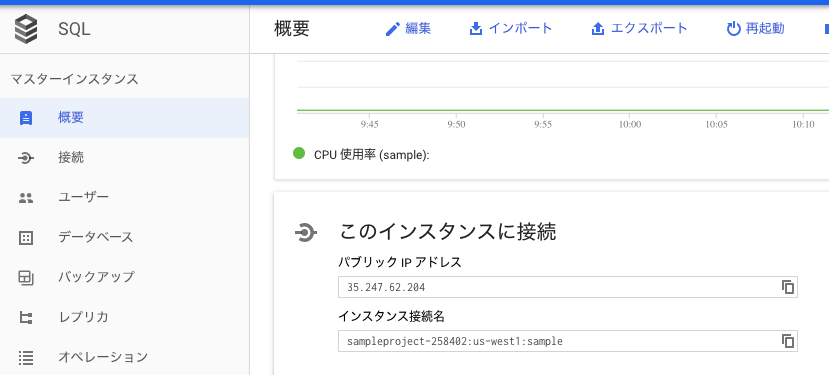Screen dimensions: 829x375
Task: Click the green CPU 使用率 legend dot
Action: pos(299,153)
